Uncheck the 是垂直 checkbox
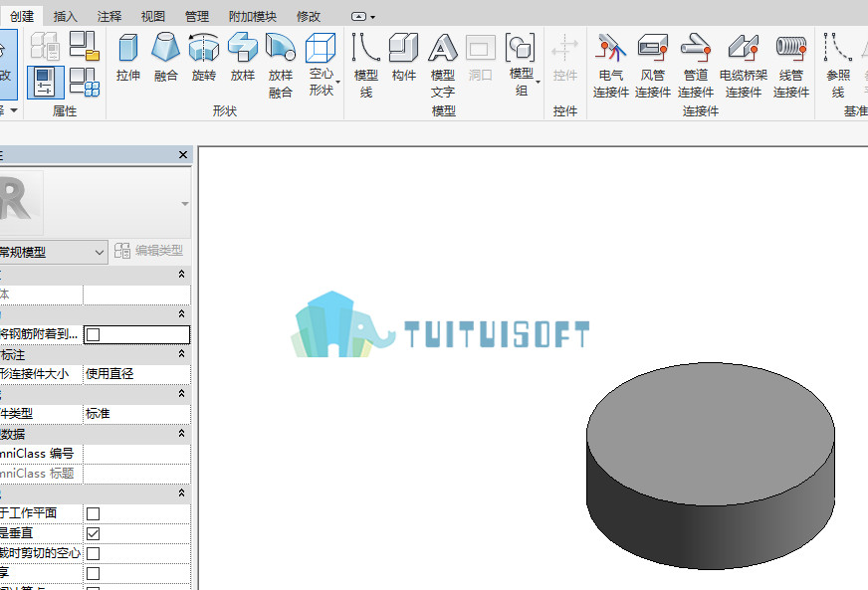Viewport: 868px width, 590px height. pyautogui.click(x=94, y=533)
